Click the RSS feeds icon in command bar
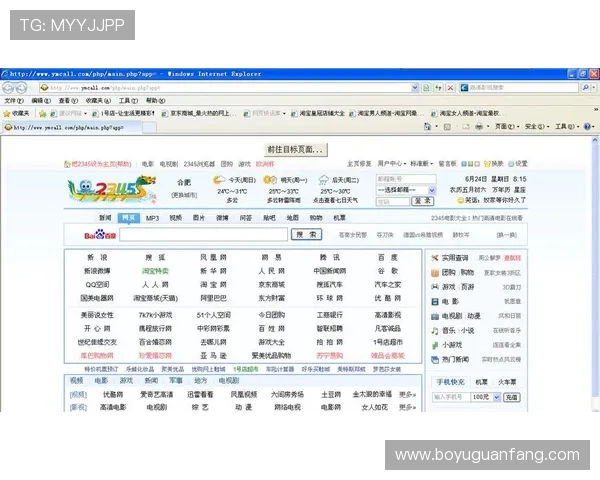Viewport: 600px width, 480px height. [447, 126]
